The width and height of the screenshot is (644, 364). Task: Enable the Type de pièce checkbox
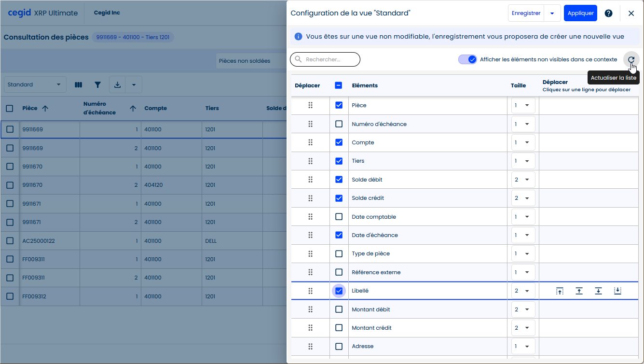[x=339, y=253]
